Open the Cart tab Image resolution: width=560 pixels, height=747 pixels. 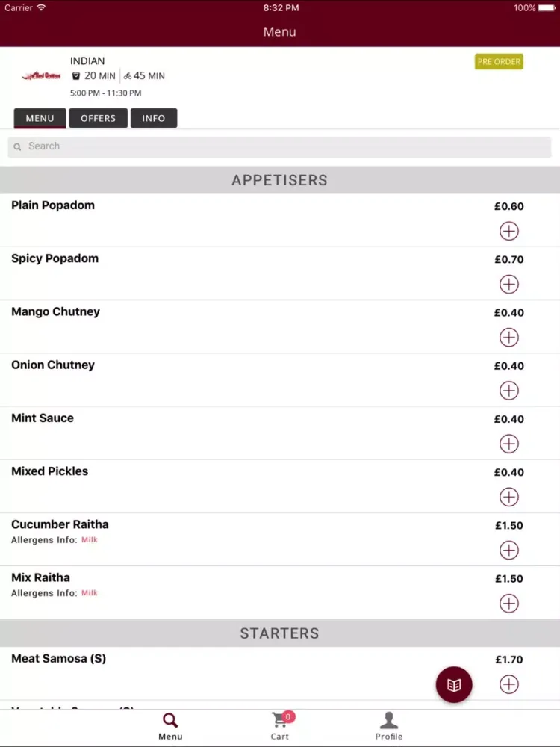tap(280, 727)
